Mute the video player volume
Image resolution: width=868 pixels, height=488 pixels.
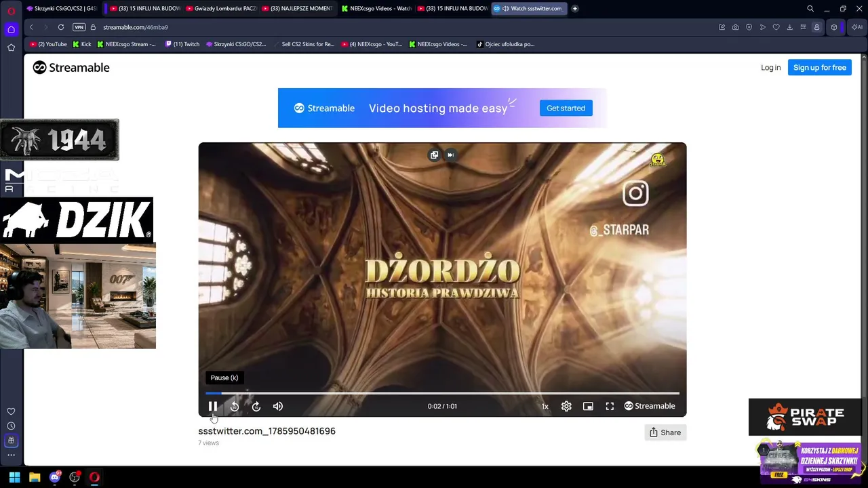278,406
